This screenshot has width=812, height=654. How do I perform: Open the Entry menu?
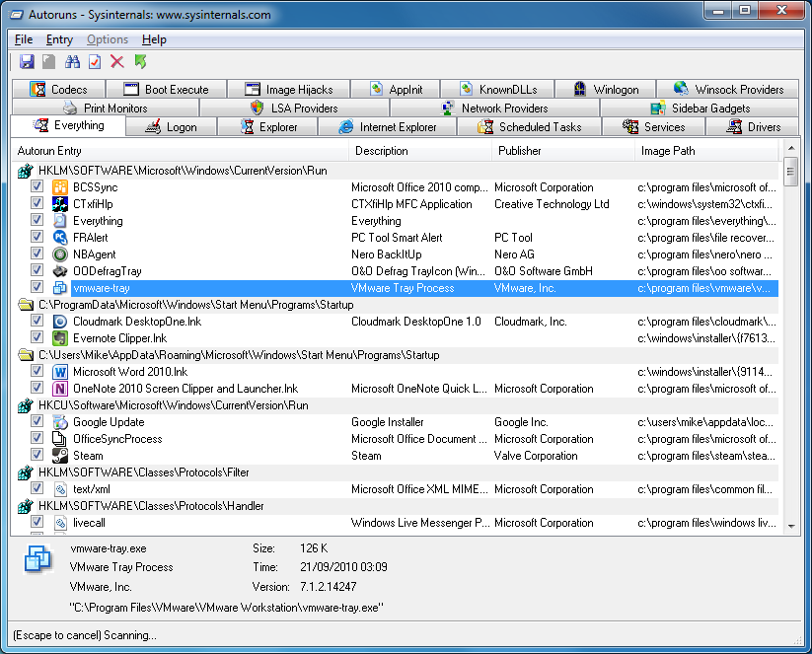[x=59, y=39]
